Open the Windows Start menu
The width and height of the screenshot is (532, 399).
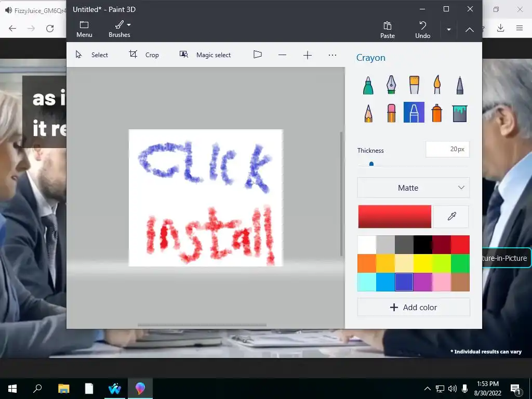pos(12,389)
